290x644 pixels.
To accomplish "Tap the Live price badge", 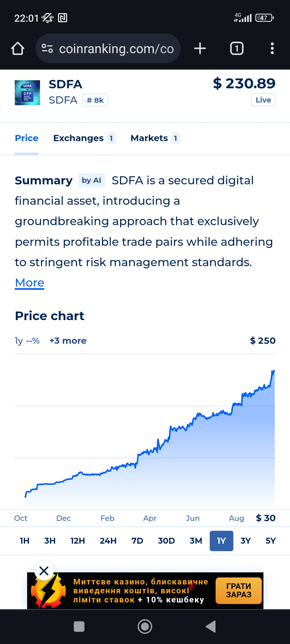I will [263, 100].
